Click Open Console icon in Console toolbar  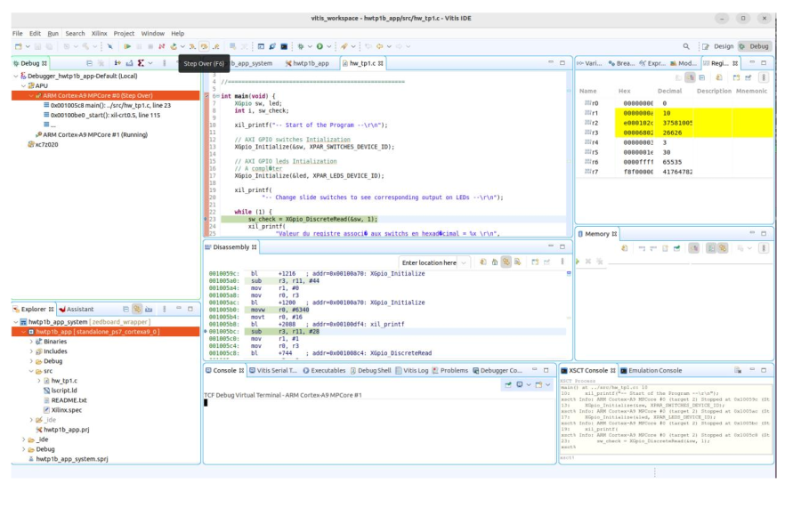tap(538, 384)
